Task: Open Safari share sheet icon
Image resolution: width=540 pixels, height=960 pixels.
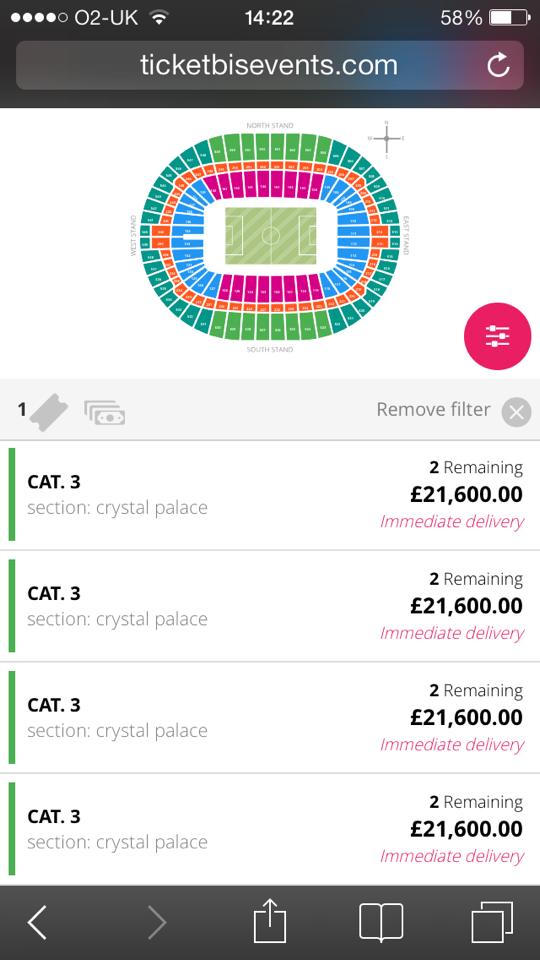Action: pyautogui.click(x=270, y=920)
